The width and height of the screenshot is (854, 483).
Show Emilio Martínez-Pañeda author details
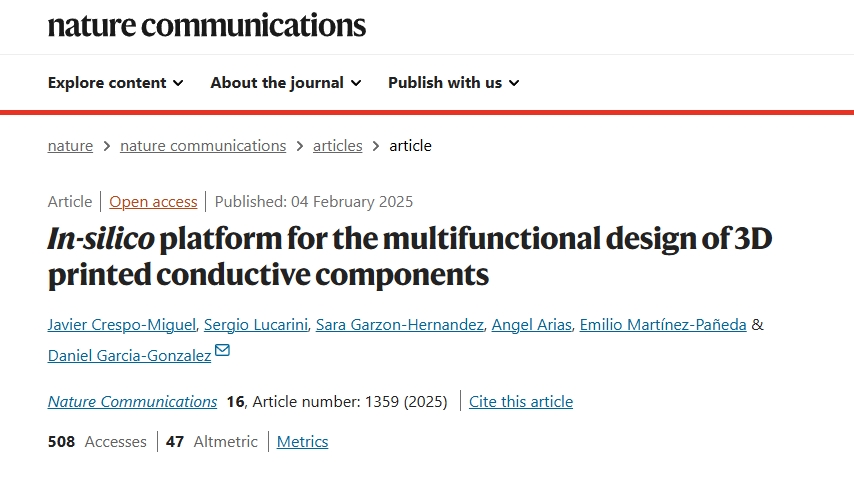(x=662, y=325)
